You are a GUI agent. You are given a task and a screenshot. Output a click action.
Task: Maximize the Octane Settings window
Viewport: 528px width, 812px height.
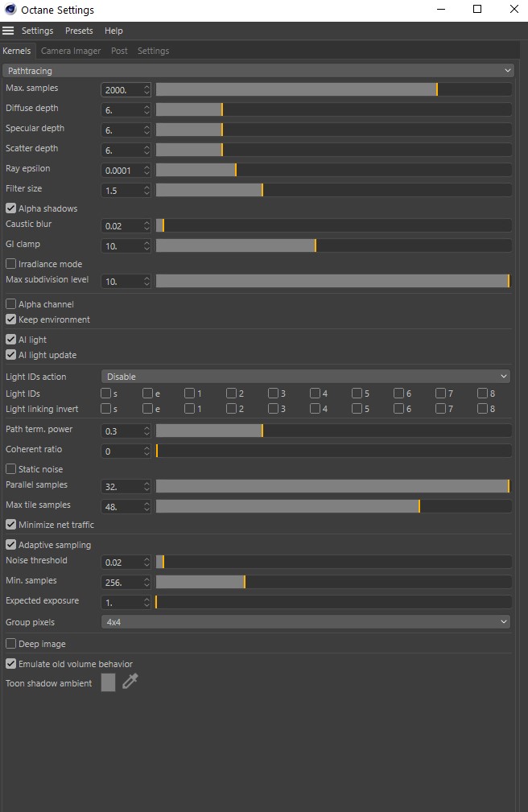pyautogui.click(x=477, y=10)
